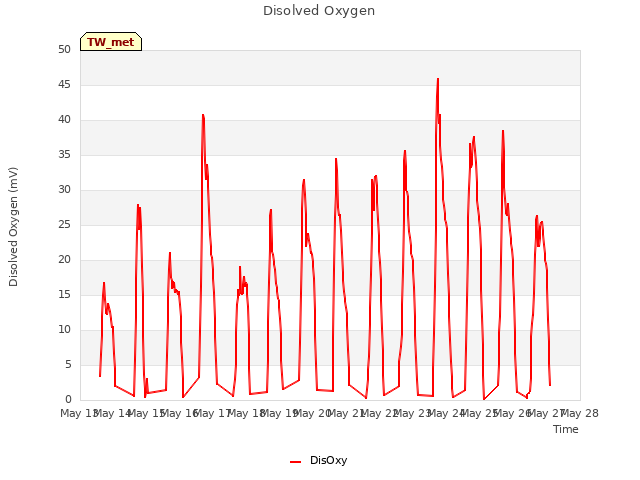Click the peak data point near 46 mV
Image resolution: width=640 pixels, height=480 pixels.
(438, 79)
